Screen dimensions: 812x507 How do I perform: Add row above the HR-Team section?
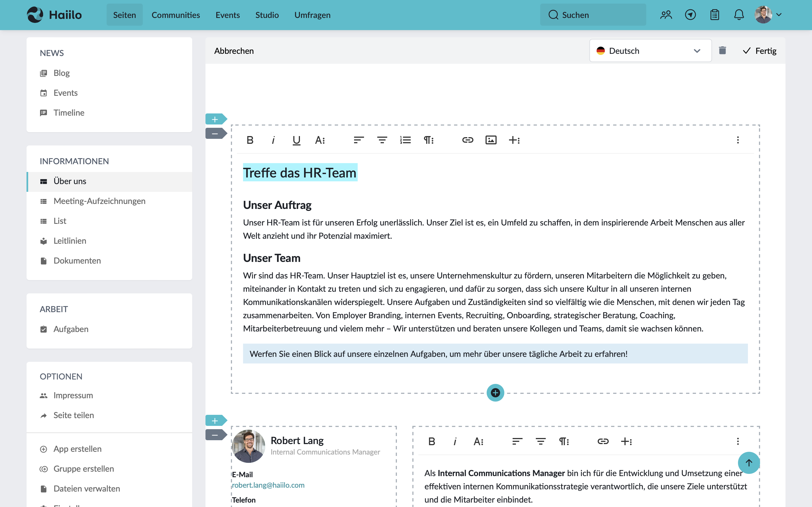(216, 119)
